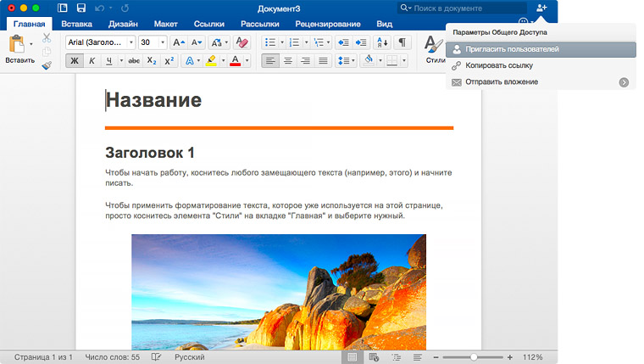
Task: Click the Format Painter brush icon
Action: click(47, 64)
